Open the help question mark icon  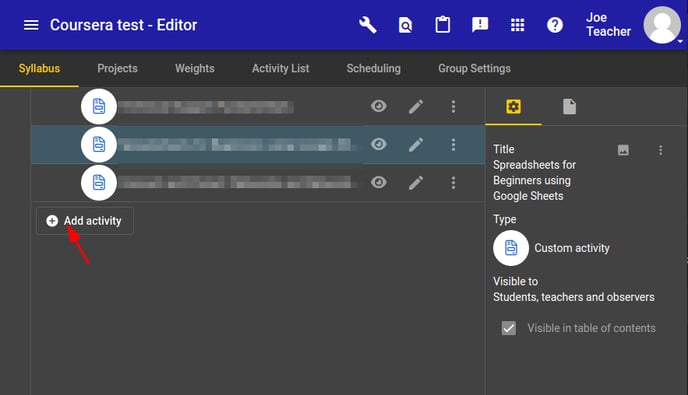pos(555,25)
